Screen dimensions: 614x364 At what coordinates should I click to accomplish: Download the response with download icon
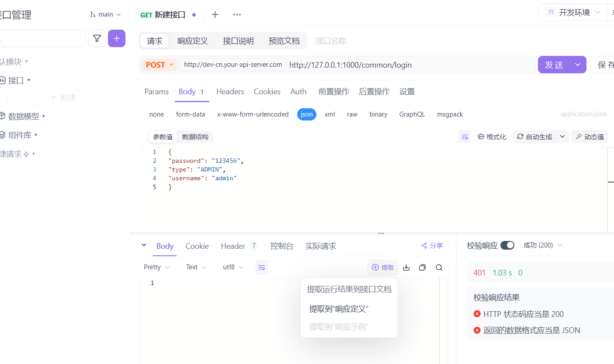coord(406,268)
